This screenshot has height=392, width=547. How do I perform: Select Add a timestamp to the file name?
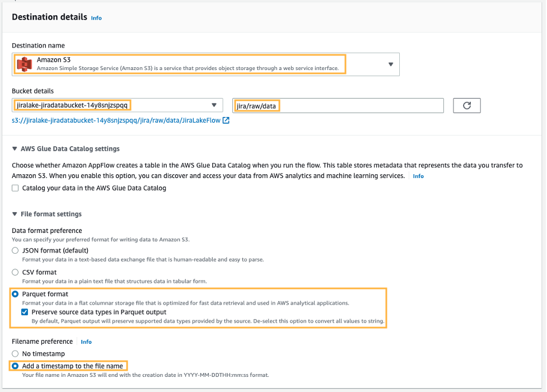(15, 365)
